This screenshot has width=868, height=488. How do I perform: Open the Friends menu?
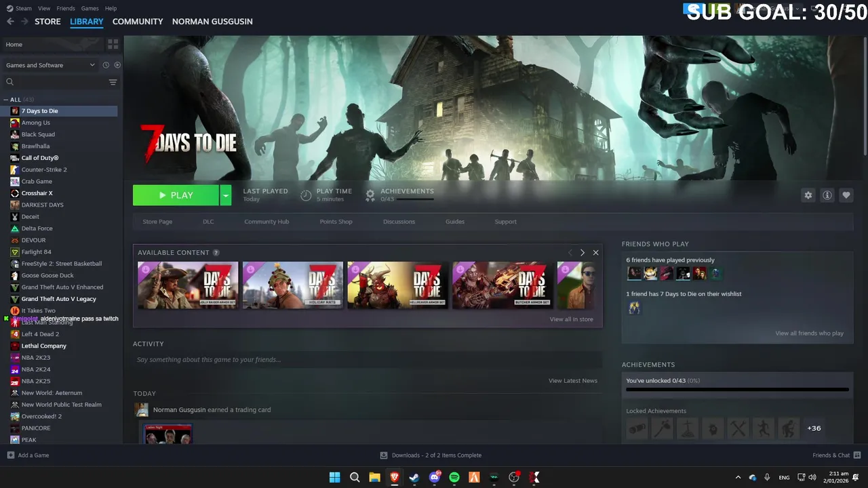pos(66,8)
